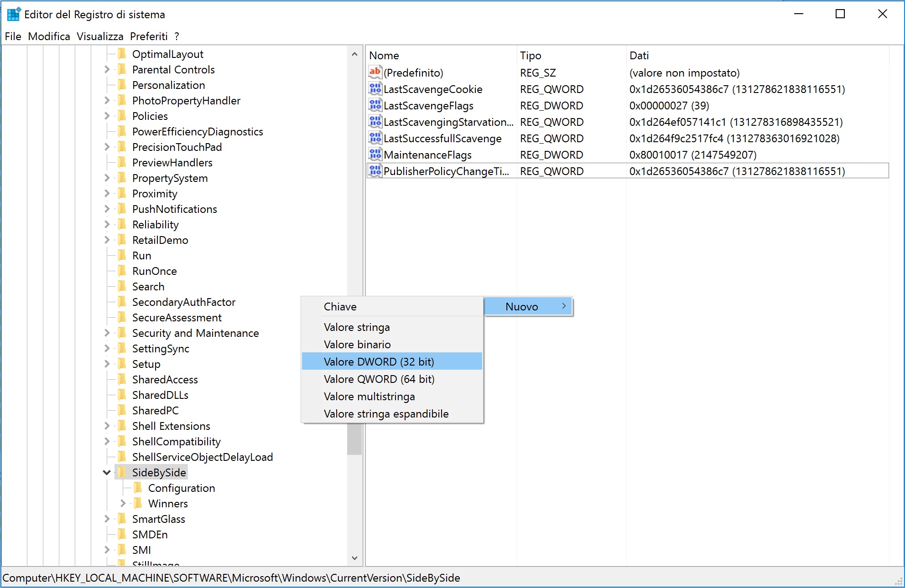Expand the PropertySystem key
Viewport: 905px width, 588px height.
click(107, 178)
